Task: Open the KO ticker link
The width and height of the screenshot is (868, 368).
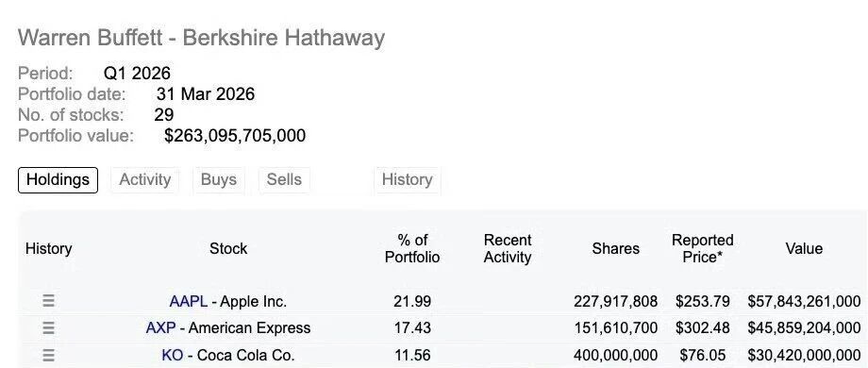Action: [x=172, y=355]
